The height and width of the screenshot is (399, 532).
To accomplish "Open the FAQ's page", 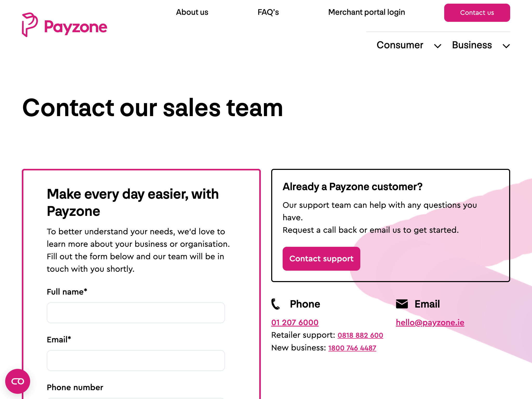I will (268, 12).
